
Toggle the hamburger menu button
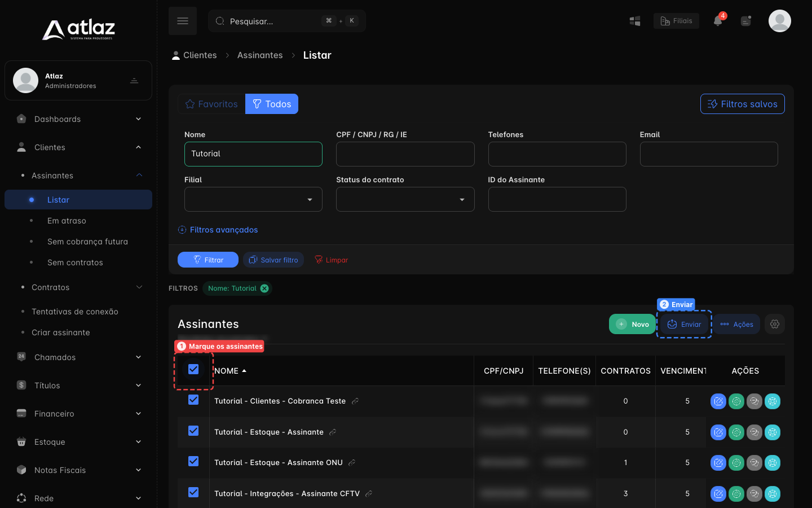[x=183, y=21]
